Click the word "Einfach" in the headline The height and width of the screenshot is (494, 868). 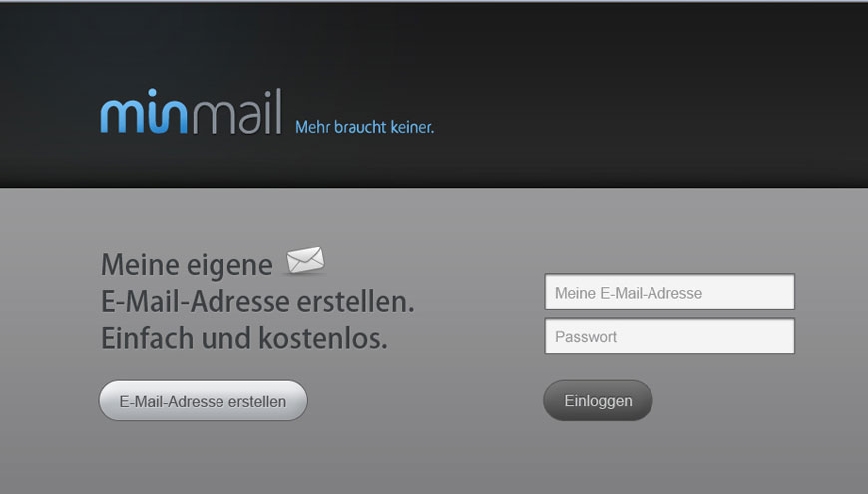point(148,338)
